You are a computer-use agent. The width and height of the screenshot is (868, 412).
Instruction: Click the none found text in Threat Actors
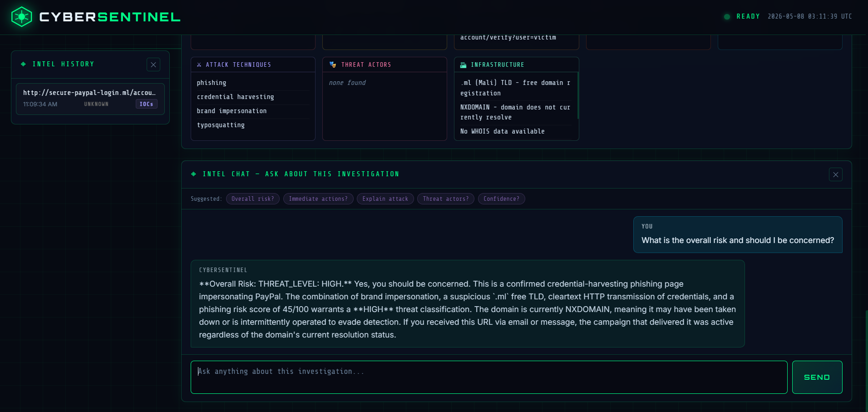point(347,83)
